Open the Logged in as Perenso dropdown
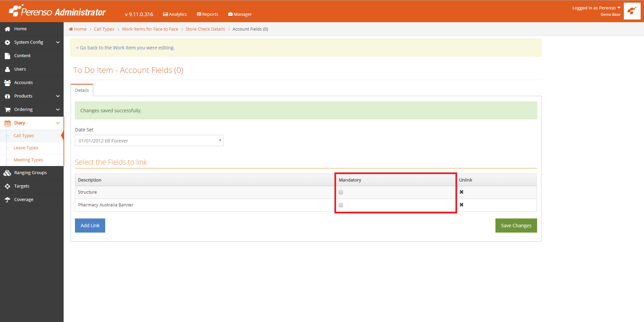644x322 pixels. pos(596,8)
